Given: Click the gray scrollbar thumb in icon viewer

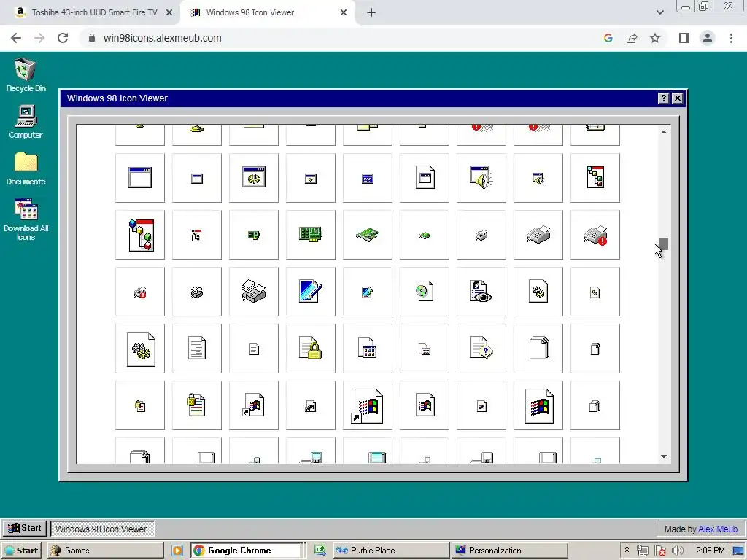Looking at the screenshot, I should tap(664, 244).
